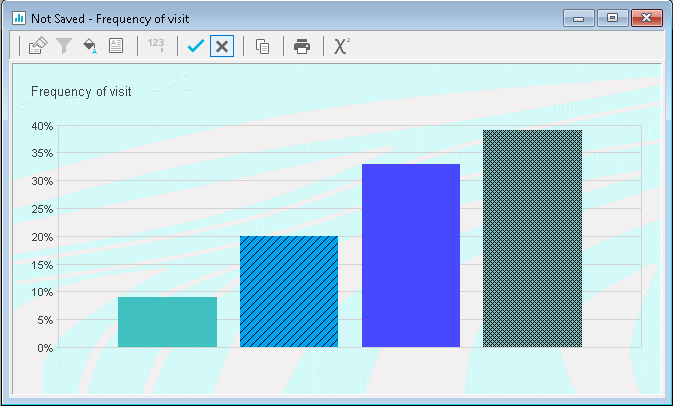Click the 30% axis label
Screen dimensions: 673x406
tap(42, 181)
